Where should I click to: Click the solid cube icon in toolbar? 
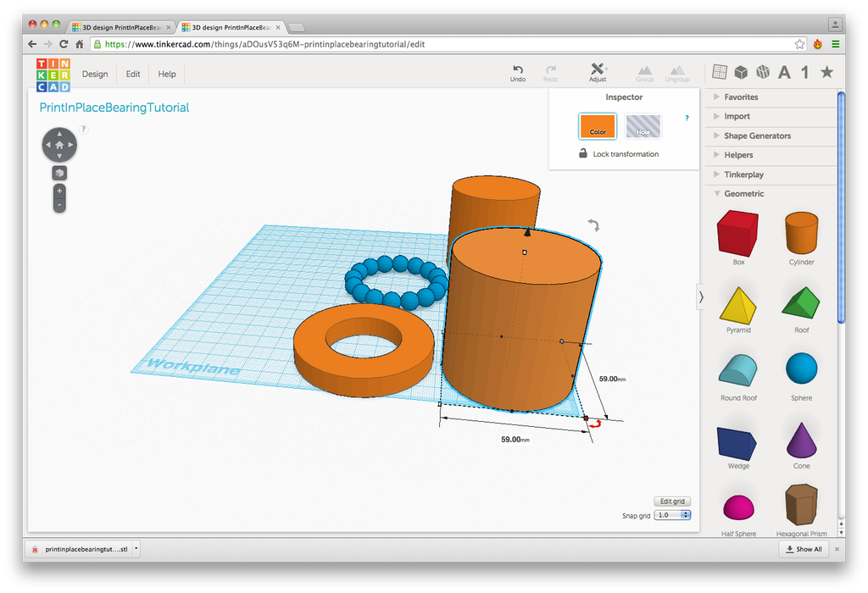click(741, 72)
